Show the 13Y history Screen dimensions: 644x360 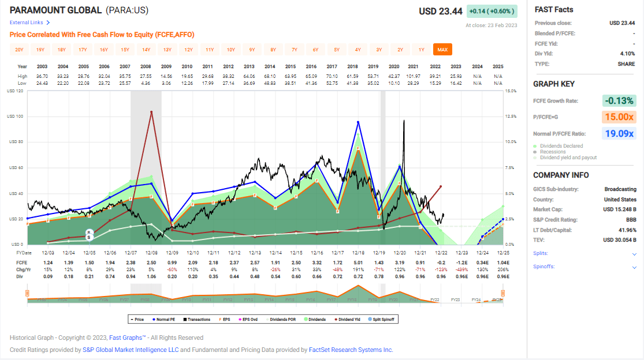(167, 50)
